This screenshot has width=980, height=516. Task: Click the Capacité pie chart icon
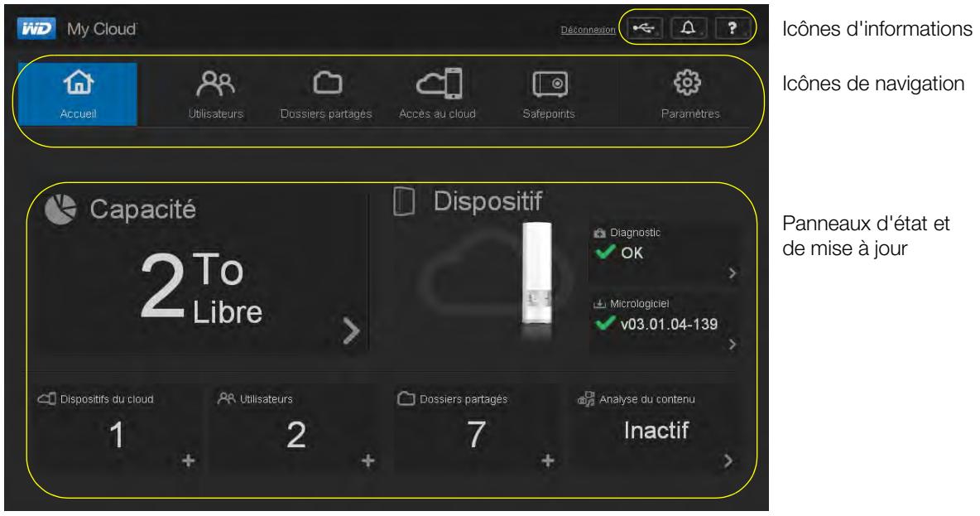[60, 209]
